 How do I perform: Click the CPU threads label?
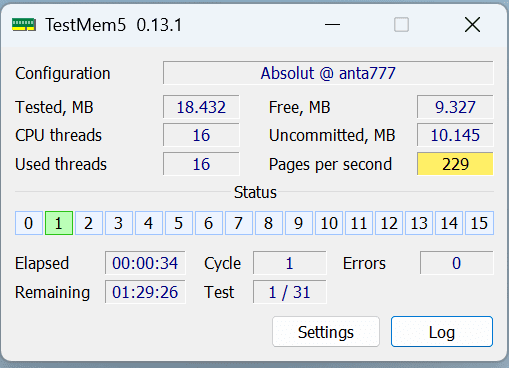pos(58,135)
